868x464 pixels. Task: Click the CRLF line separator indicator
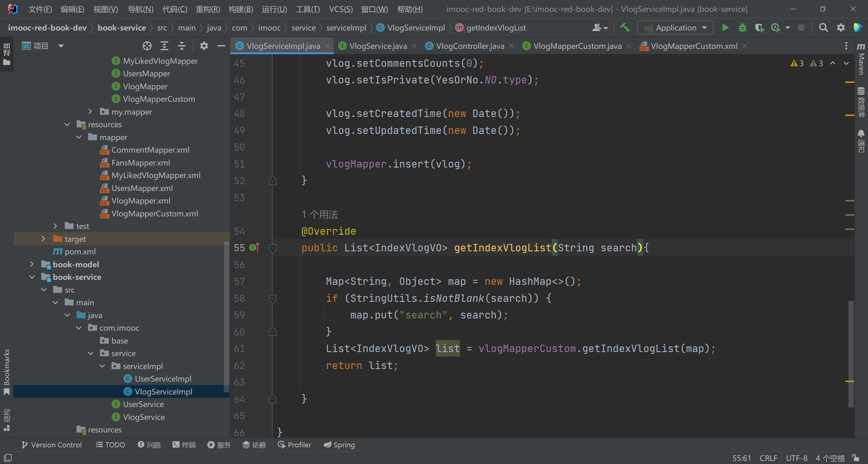tap(768, 458)
